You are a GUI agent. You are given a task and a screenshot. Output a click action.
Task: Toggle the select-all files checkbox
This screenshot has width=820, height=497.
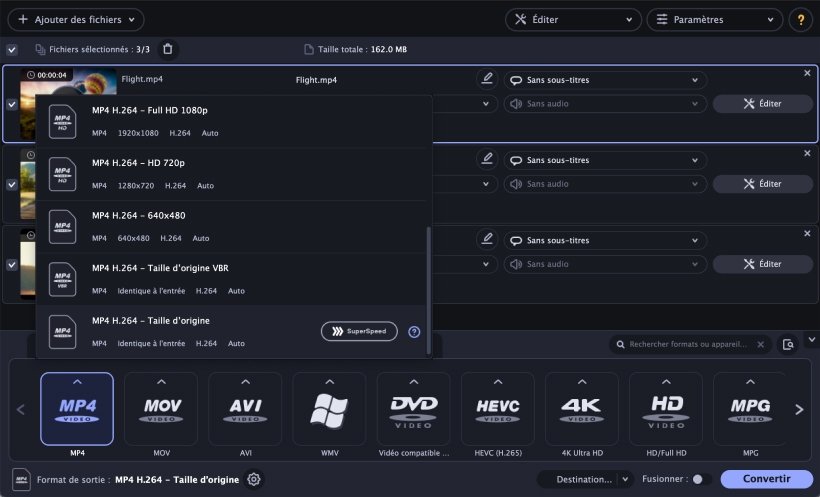12,50
